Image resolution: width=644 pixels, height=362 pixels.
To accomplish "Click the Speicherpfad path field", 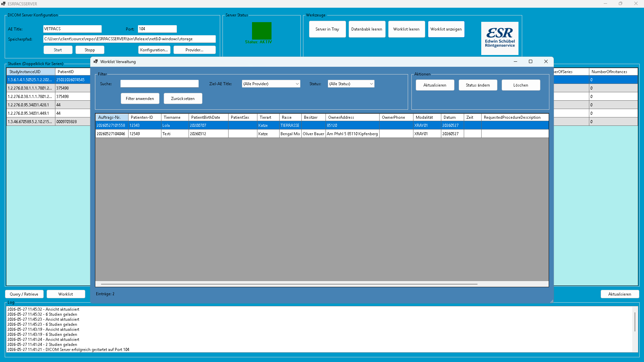I will click(x=129, y=39).
